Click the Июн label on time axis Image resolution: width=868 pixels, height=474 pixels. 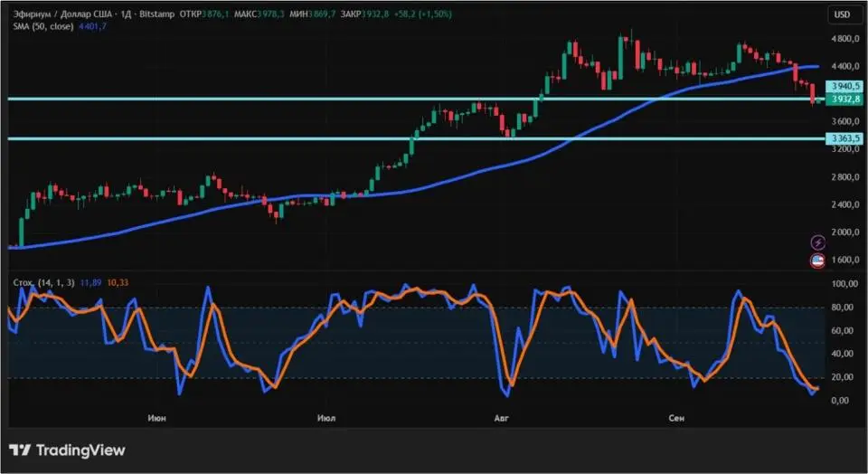point(156,418)
